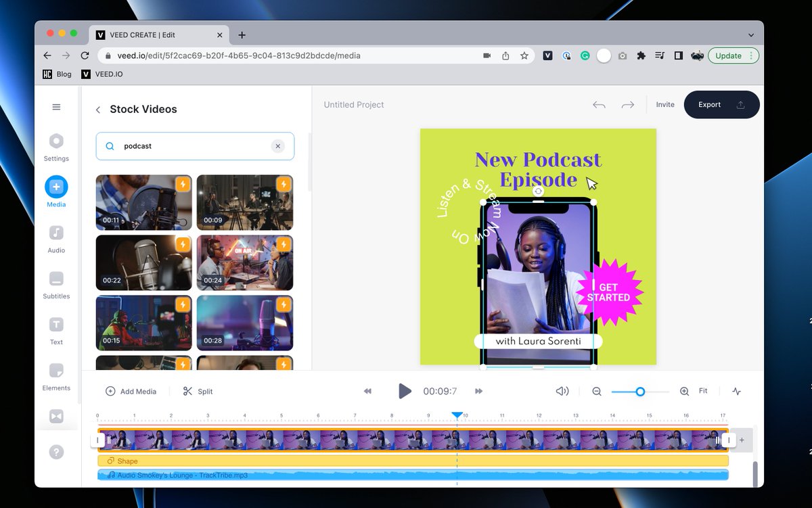Open browser extensions puzzle icon
Image resolution: width=812 pixels, height=508 pixels.
tap(641, 55)
